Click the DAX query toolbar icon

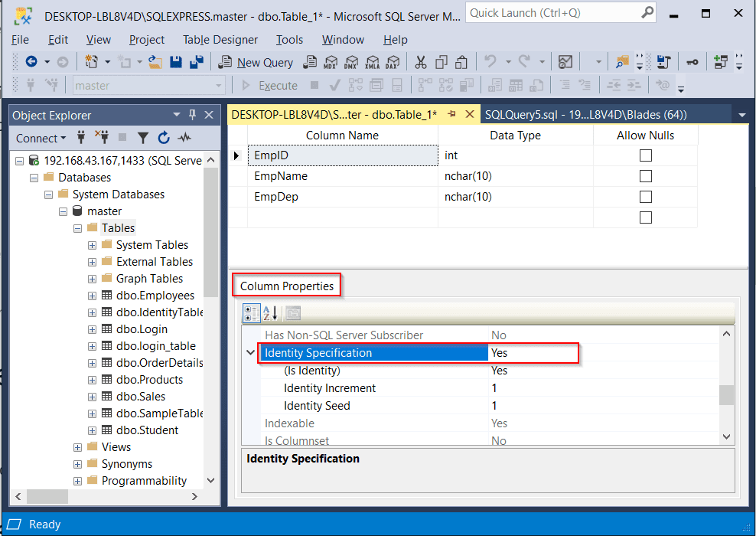click(392, 62)
